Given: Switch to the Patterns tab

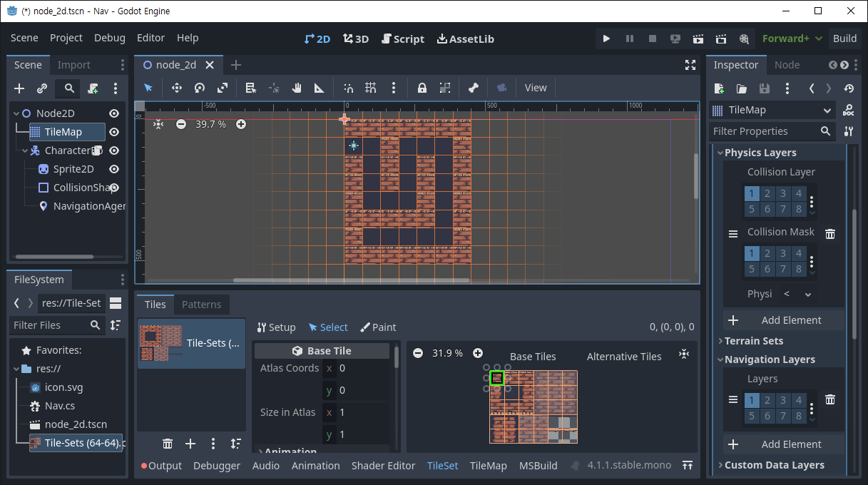Looking at the screenshot, I should coord(202,305).
